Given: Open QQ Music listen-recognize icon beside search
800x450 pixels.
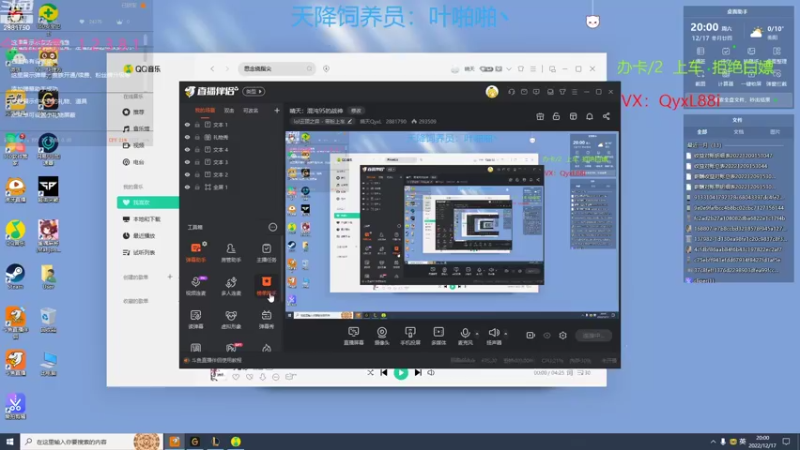Looking at the screenshot, I should [327, 68].
